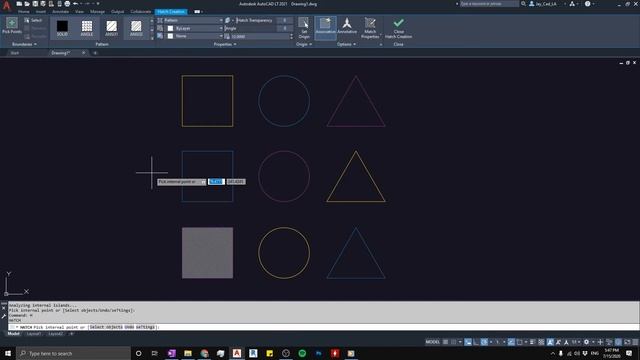The width and height of the screenshot is (640, 360).
Task: Click the search field in title bar
Action: [489, 4]
